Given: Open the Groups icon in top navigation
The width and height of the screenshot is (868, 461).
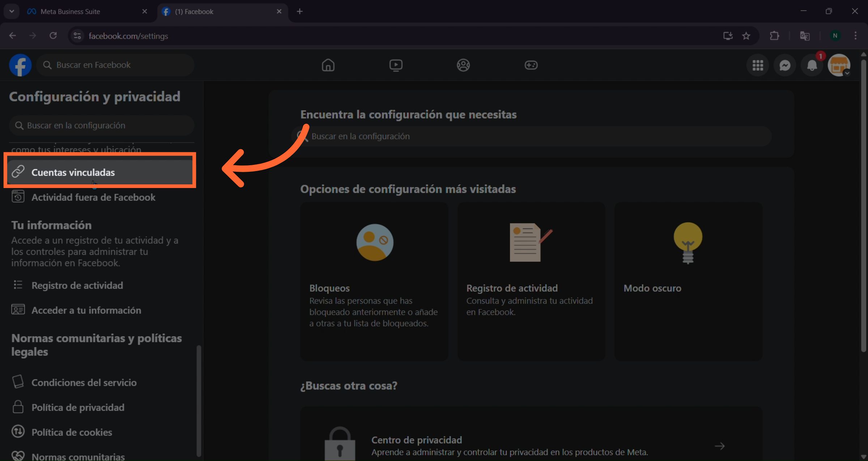Looking at the screenshot, I should click(463, 65).
